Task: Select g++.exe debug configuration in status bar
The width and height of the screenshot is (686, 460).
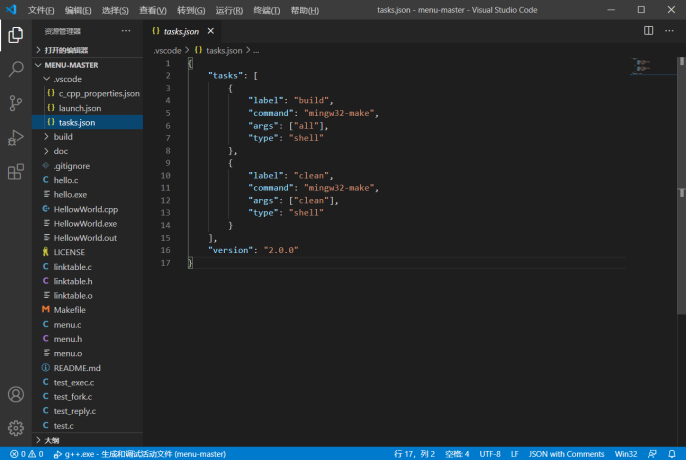Action: click(140, 454)
